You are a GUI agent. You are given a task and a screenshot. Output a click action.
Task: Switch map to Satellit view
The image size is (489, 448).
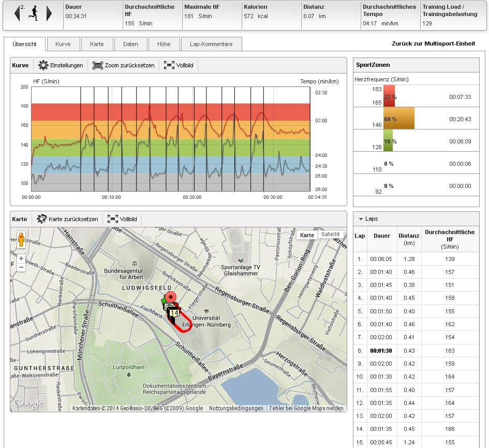330,235
